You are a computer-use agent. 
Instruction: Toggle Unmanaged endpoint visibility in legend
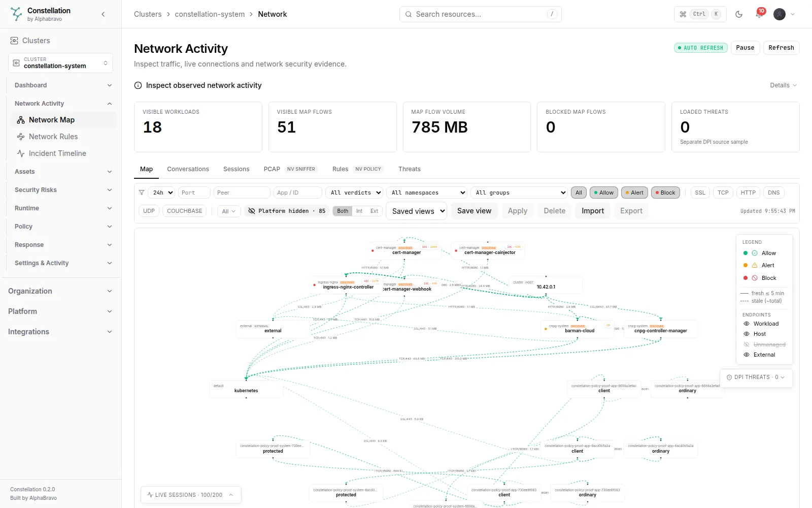pyautogui.click(x=747, y=344)
